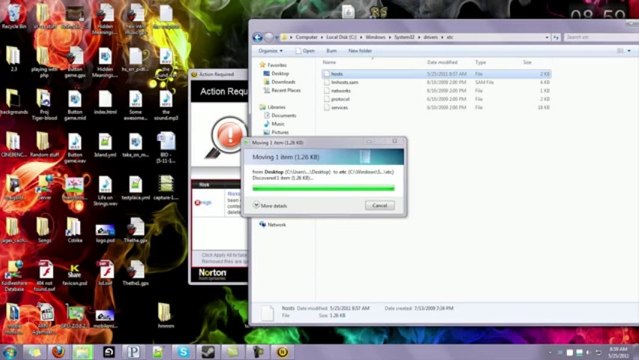Expand More details in move dialog
This screenshot has width=639, height=360.
pyautogui.click(x=270, y=206)
